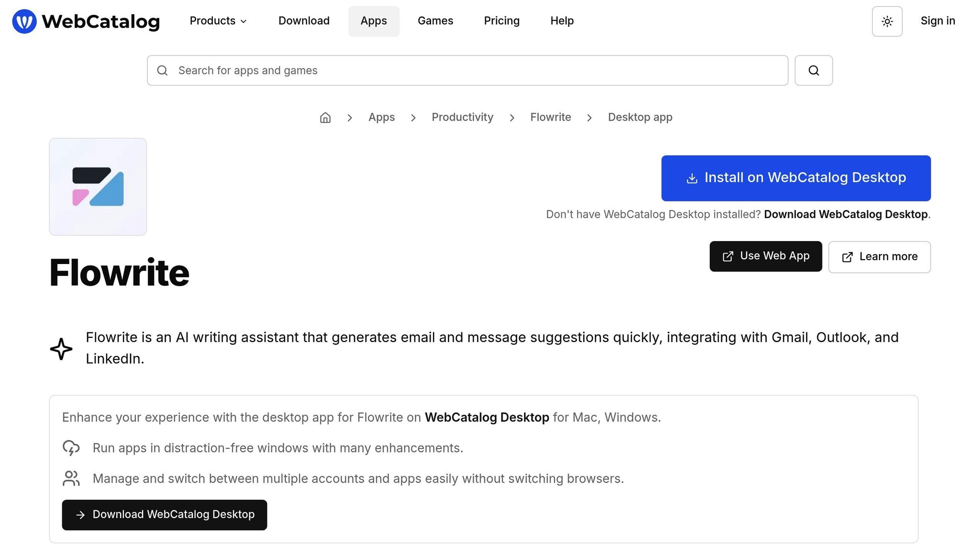The height and width of the screenshot is (551, 980).
Task: Click the sparkle icon beside description
Action: (61, 349)
